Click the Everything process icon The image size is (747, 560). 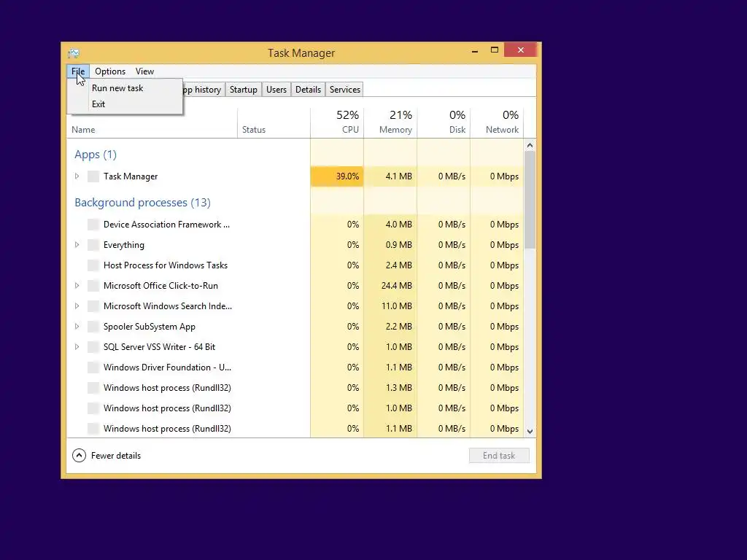point(93,245)
